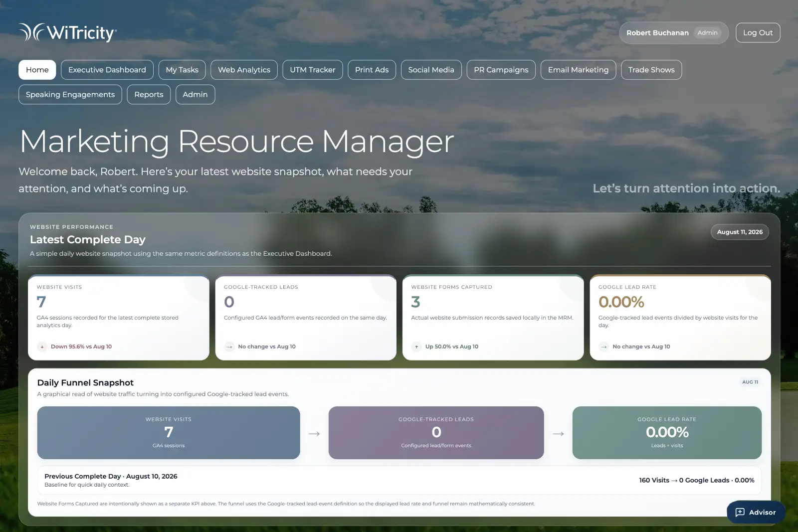Click the "Down 95.6% vs Aug 10" text
The width and height of the screenshot is (798, 532).
coord(81,347)
